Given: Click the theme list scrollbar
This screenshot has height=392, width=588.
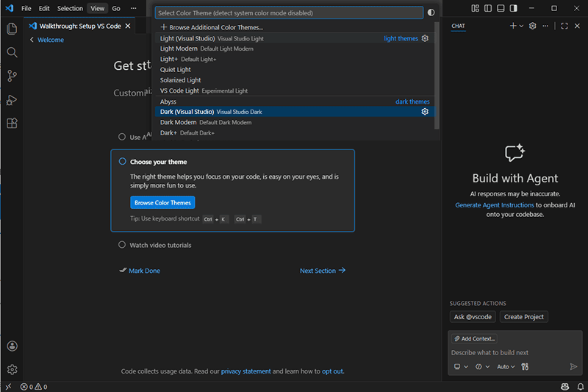Looking at the screenshot, I should (437, 75).
